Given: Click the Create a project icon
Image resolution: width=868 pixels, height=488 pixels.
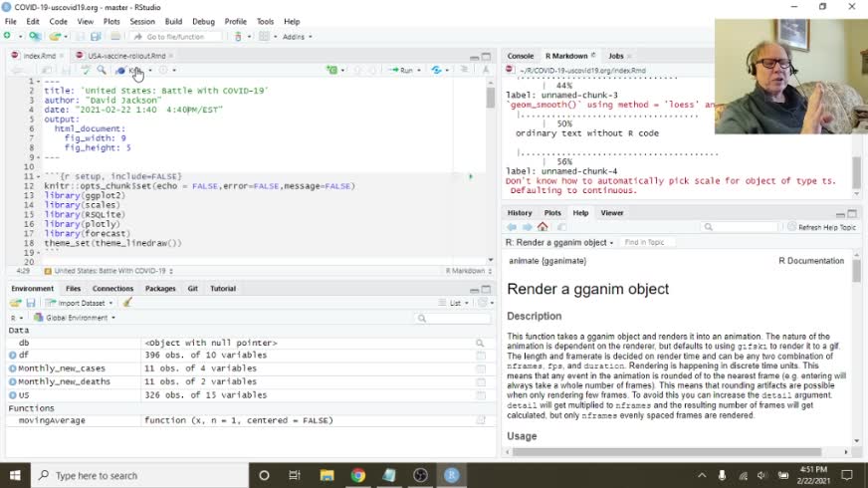Looking at the screenshot, I should pos(35,37).
